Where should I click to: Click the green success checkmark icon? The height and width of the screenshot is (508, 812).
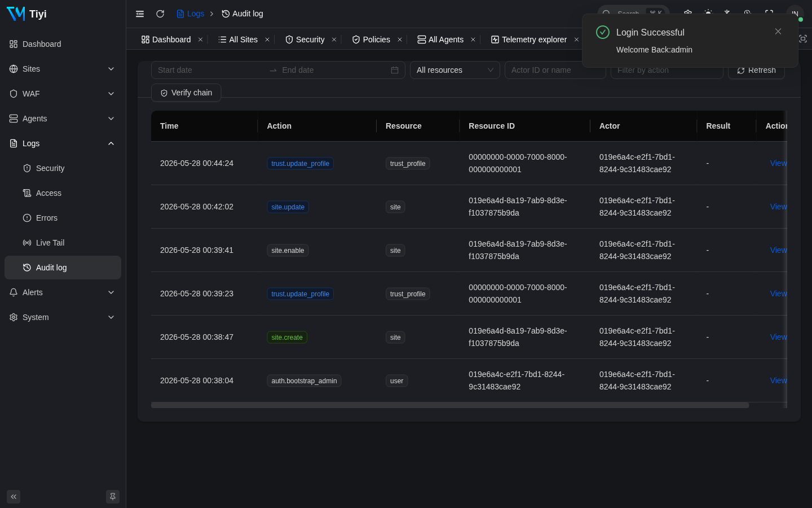[603, 32]
